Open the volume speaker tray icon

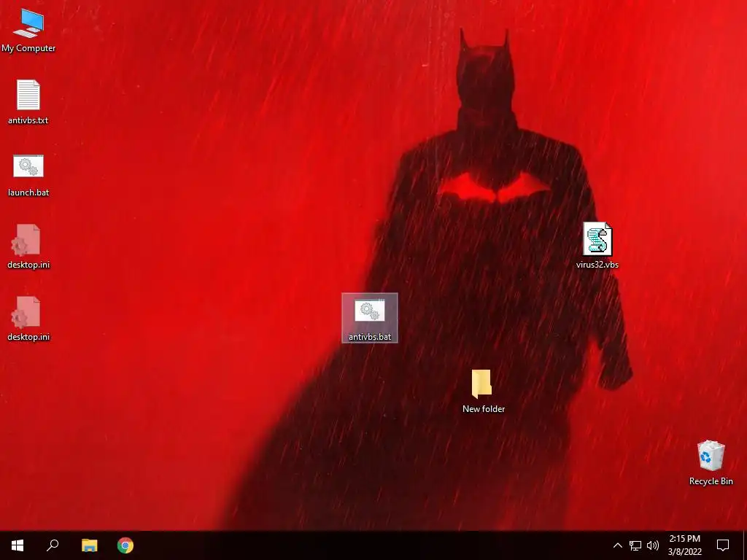pyautogui.click(x=653, y=545)
